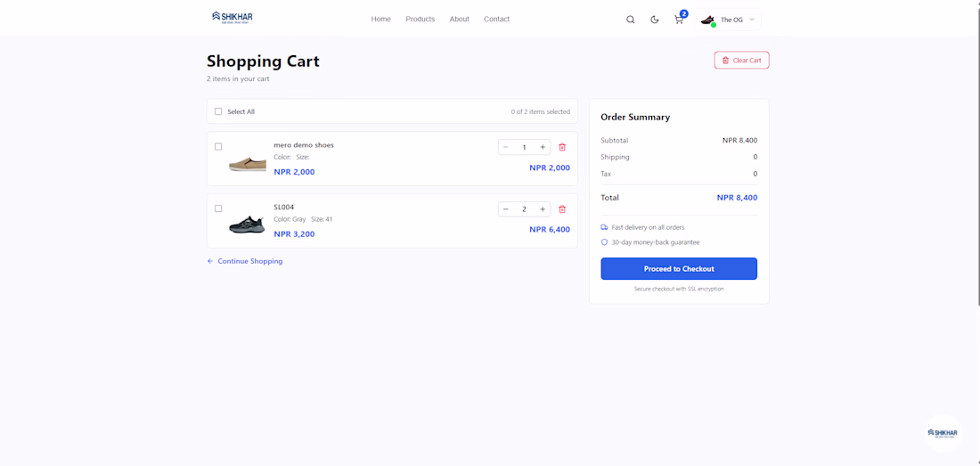Click Proceed to Checkout button
The image size is (980, 466).
click(679, 268)
